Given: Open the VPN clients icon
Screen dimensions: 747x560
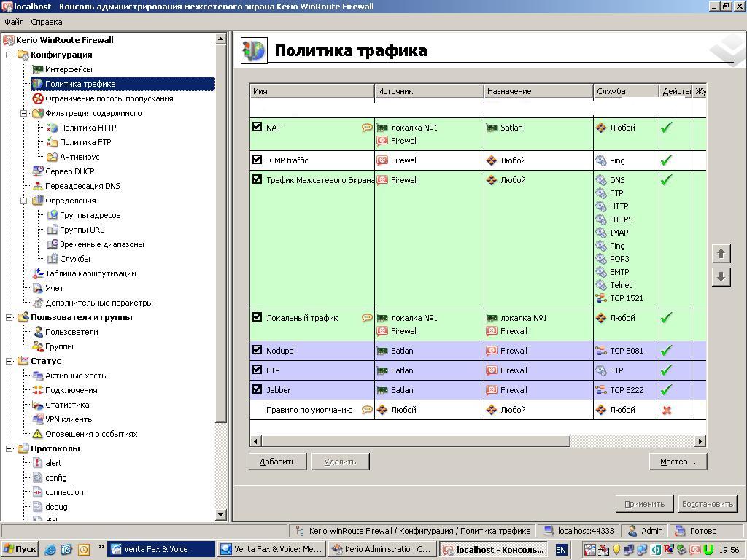Looking at the screenshot, I should (38, 419).
